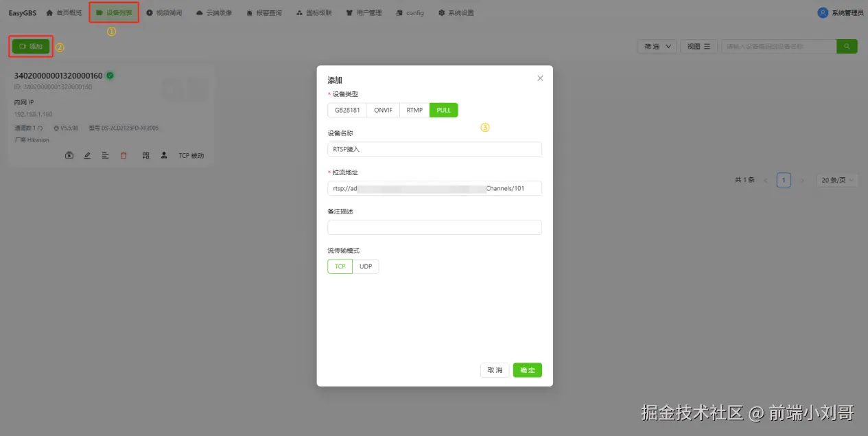Open the 筛选 filter dropdown
868x436 pixels.
657,46
